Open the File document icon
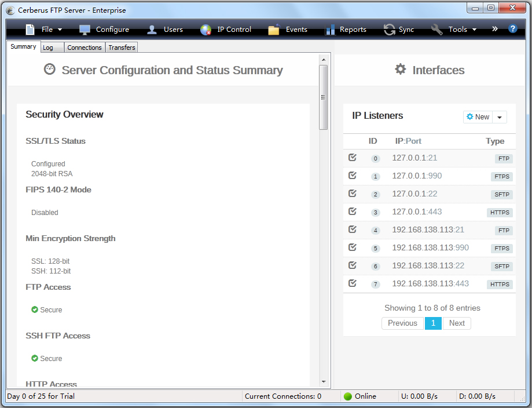Image resolution: width=532 pixels, height=408 pixels. click(x=30, y=30)
